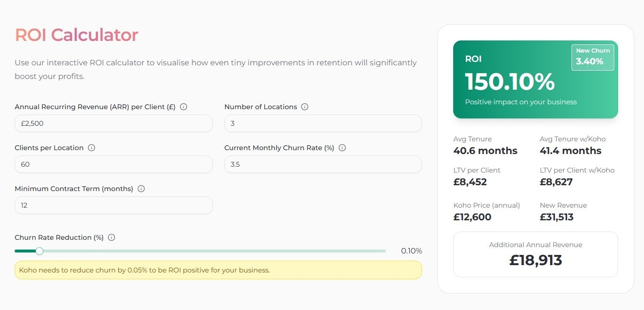The image size is (644, 310).
Task: Click the New Churn 3.40% badge
Action: point(592,57)
